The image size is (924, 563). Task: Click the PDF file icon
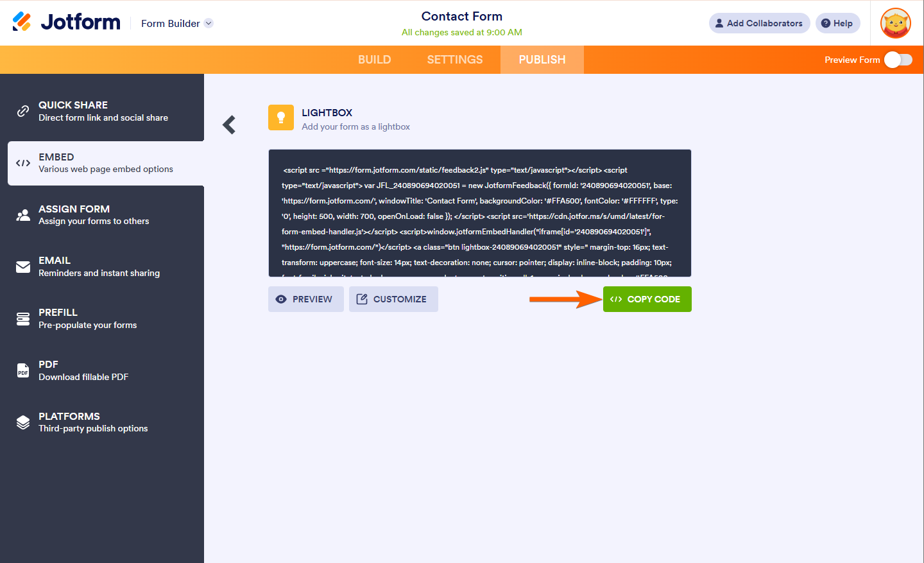(x=23, y=370)
